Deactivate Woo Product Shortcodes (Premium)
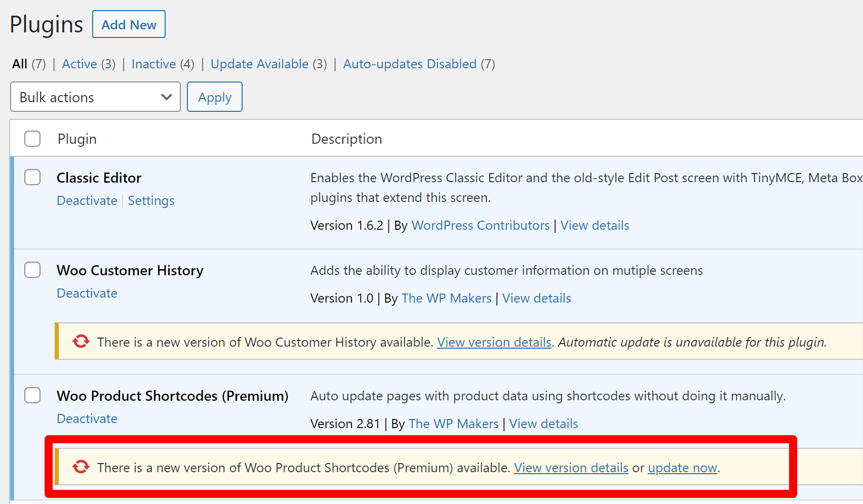The width and height of the screenshot is (863, 504). 87,418
